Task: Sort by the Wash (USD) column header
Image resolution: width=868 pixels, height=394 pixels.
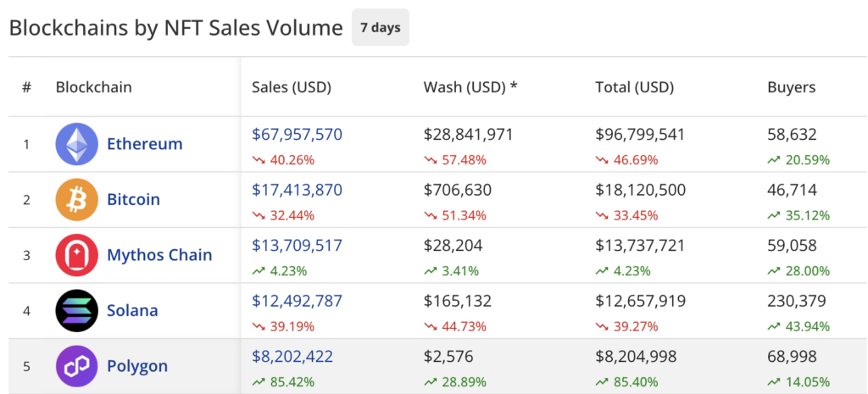Action: 470,87
